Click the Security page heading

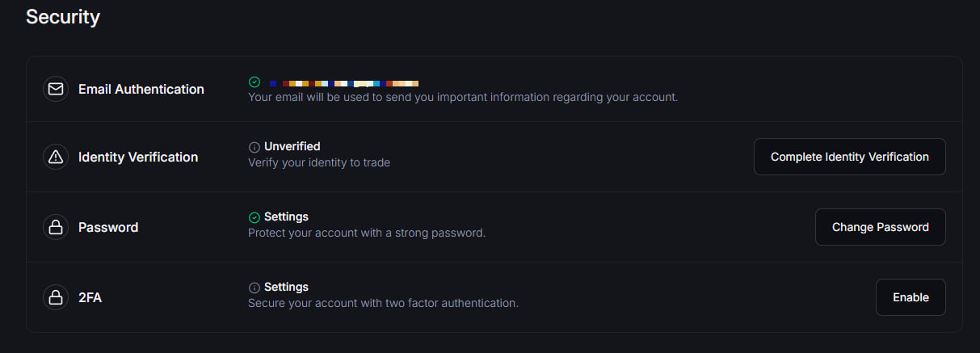(x=63, y=17)
